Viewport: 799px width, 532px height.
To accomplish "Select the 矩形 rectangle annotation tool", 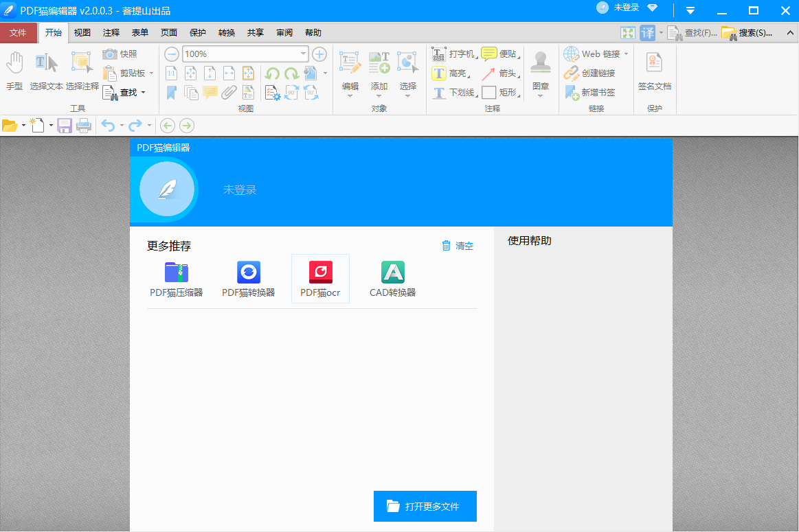I will pyautogui.click(x=490, y=92).
